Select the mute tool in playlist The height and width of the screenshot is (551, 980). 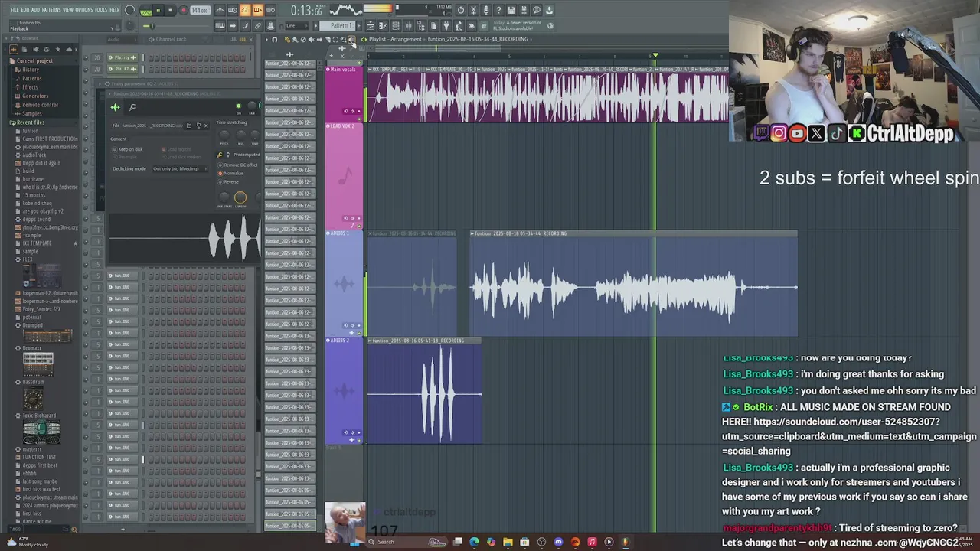point(312,39)
